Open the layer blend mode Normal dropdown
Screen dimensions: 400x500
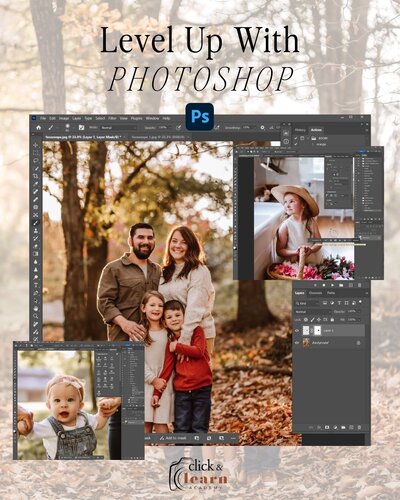[x=312, y=311]
